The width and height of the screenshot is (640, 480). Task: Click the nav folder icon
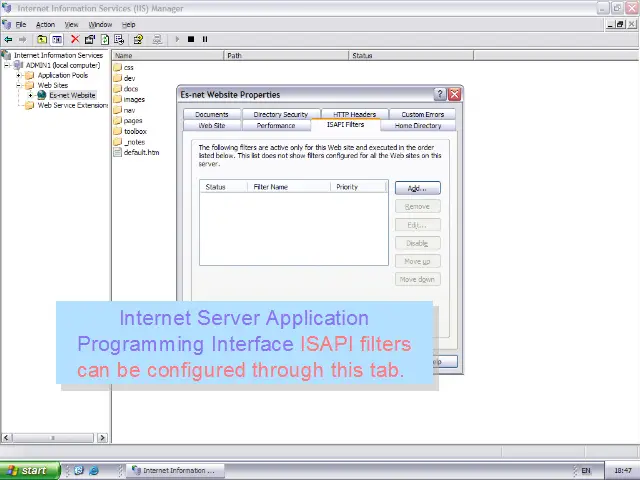pos(118,109)
